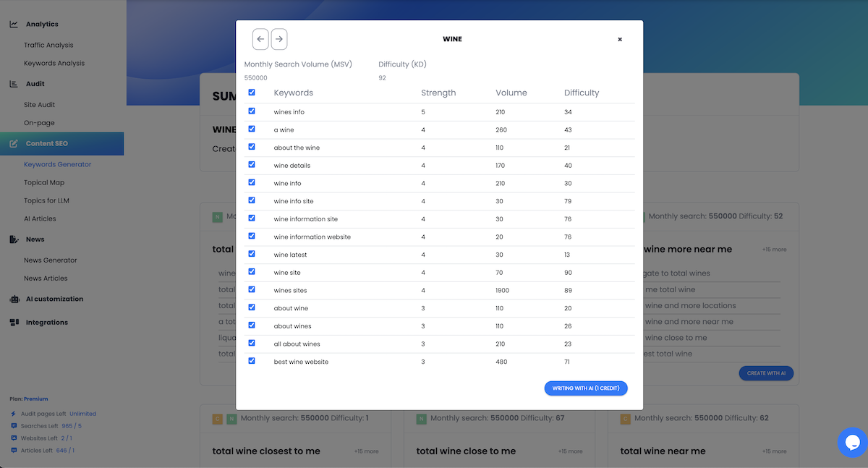
Task: Expand '+15 more' under total wine closest to me
Action: pos(367,451)
